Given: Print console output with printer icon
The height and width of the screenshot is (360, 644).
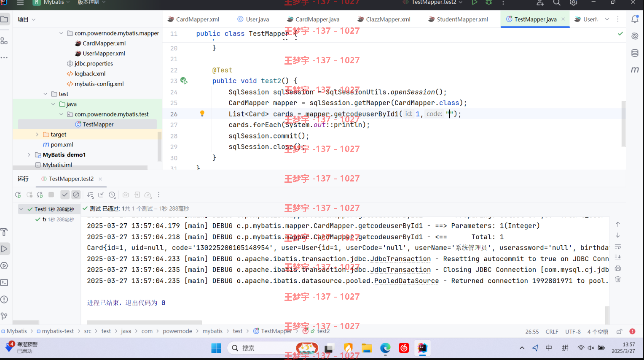Looking at the screenshot, I should tap(618, 268).
